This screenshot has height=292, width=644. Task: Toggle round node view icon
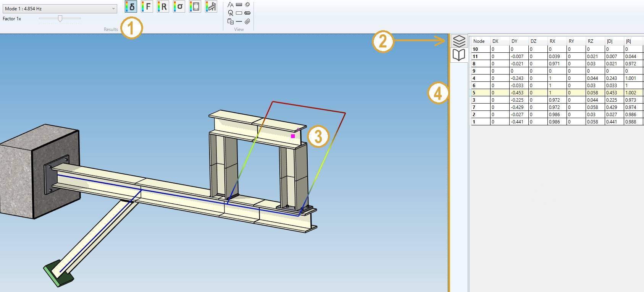click(247, 5)
